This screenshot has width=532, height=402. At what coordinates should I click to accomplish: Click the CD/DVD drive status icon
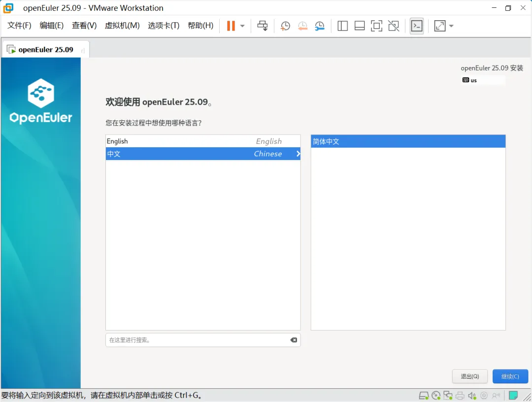(436, 395)
